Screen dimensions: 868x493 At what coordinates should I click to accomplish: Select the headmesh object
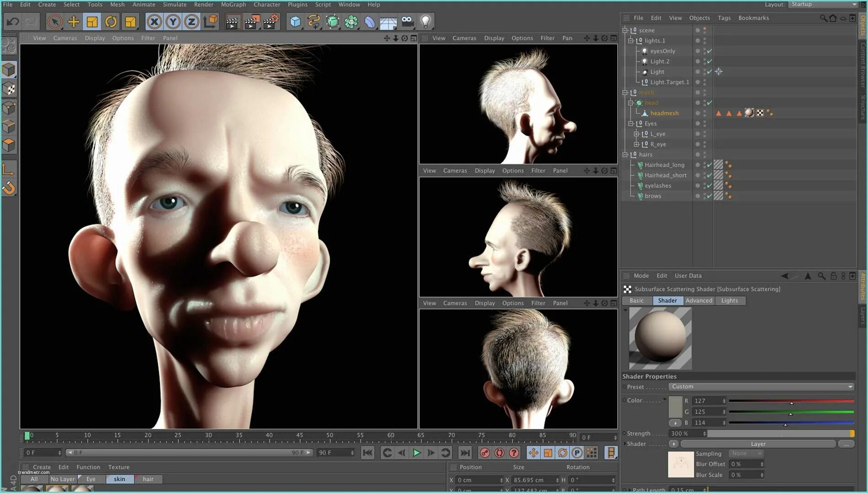pyautogui.click(x=664, y=113)
